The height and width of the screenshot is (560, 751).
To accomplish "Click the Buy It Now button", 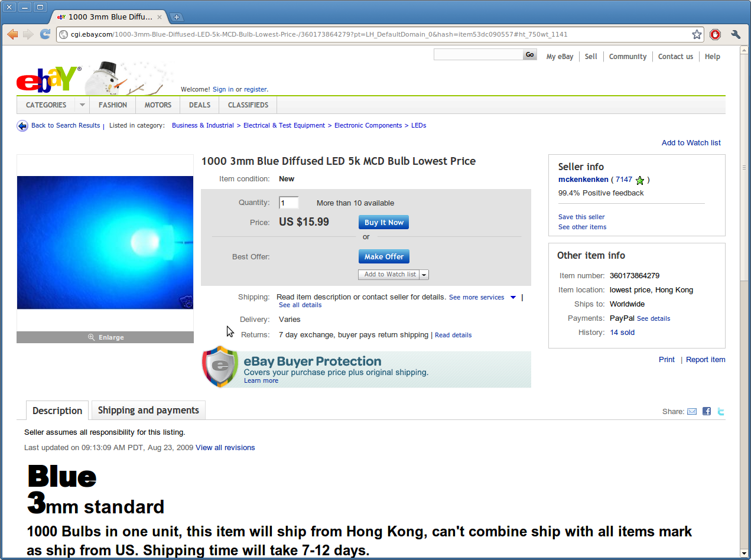I will click(383, 222).
